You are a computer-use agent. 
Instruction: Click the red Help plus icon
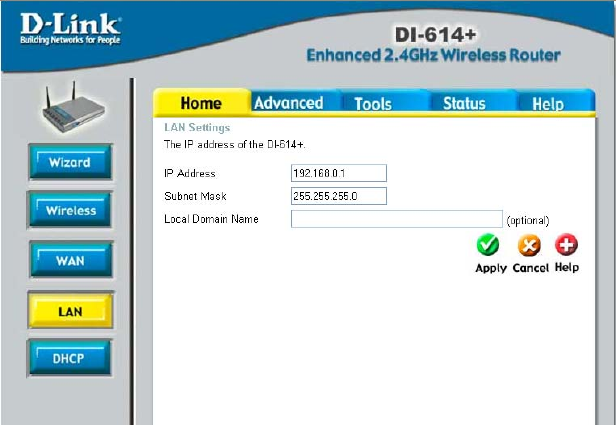point(566,244)
